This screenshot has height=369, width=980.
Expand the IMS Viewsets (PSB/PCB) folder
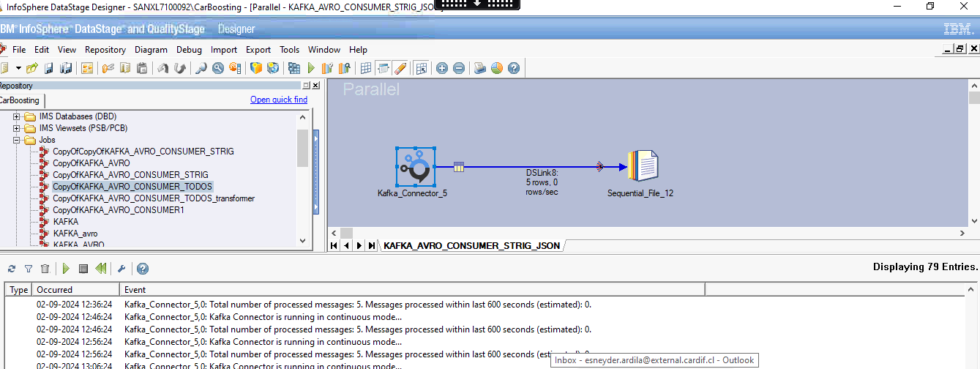pyautogui.click(x=17, y=128)
